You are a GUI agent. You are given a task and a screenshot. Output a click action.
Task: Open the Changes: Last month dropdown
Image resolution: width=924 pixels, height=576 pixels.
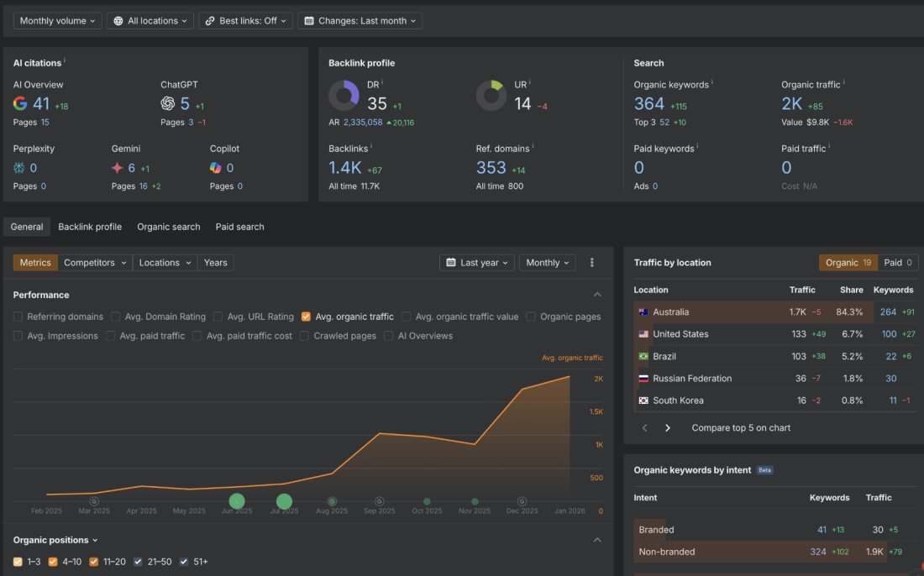tap(360, 20)
